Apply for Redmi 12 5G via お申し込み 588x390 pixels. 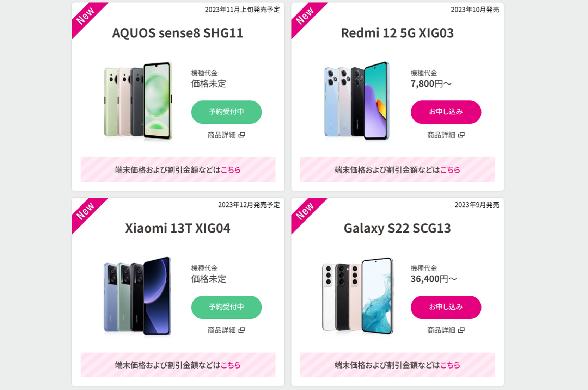pos(446,112)
